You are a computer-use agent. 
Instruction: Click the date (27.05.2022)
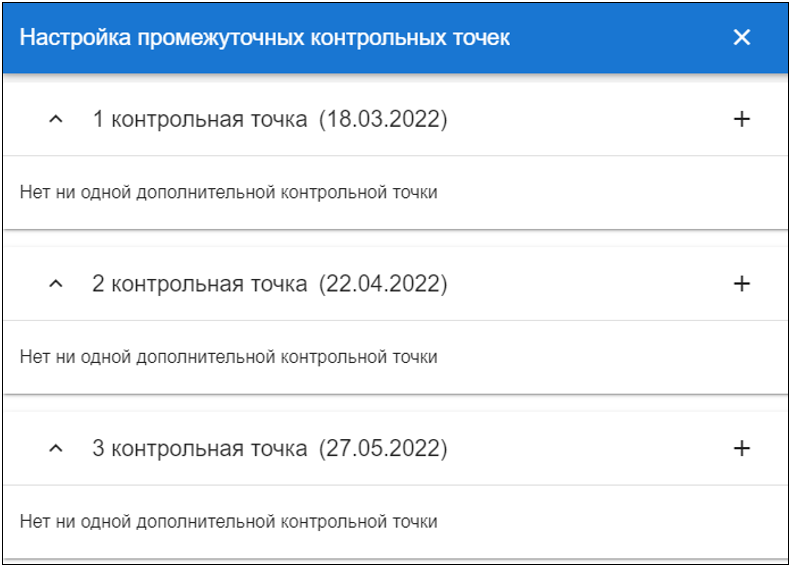coord(383,449)
